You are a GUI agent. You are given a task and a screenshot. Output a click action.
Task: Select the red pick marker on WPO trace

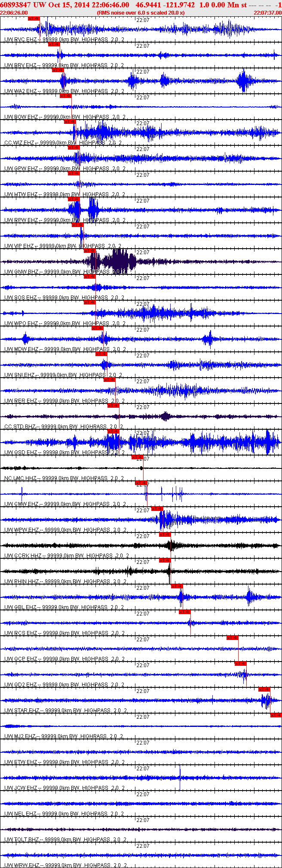(x=89, y=302)
